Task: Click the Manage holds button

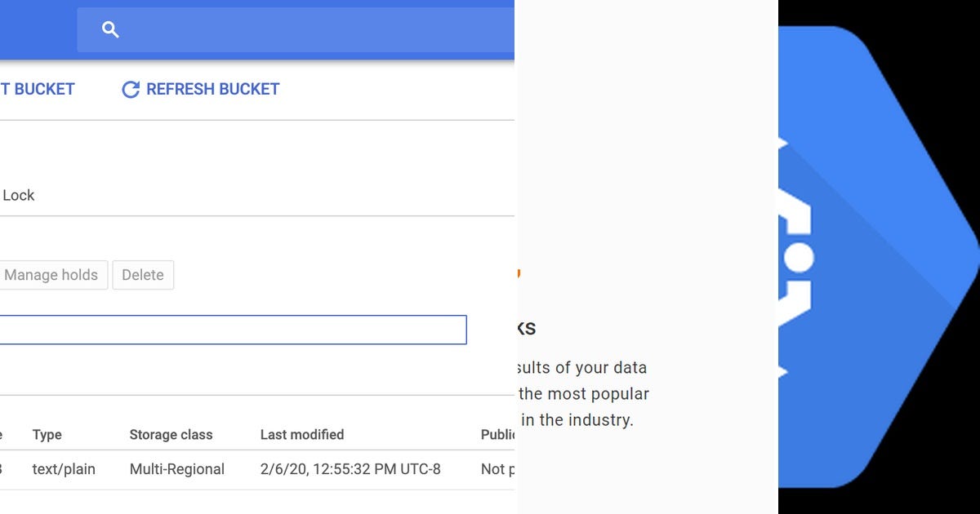Action: (x=51, y=275)
